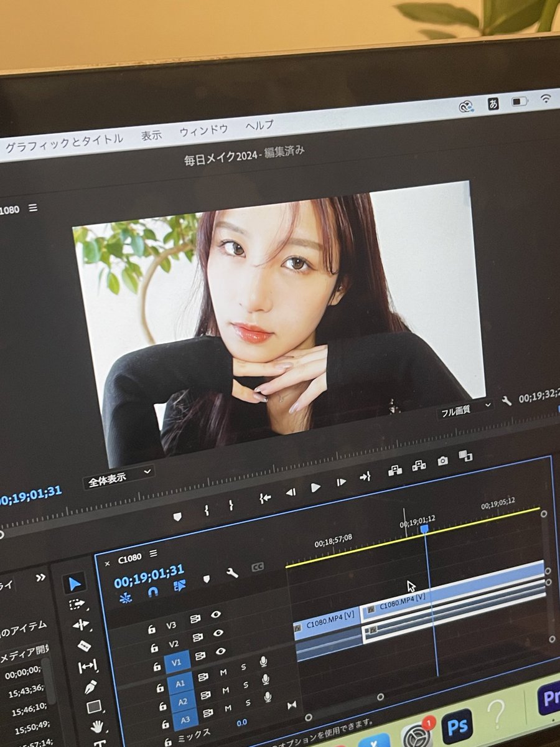Screen dimensions: 560x747
Task: Open the フル画質 playback resolution dropdown
Action: click(x=465, y=410)
